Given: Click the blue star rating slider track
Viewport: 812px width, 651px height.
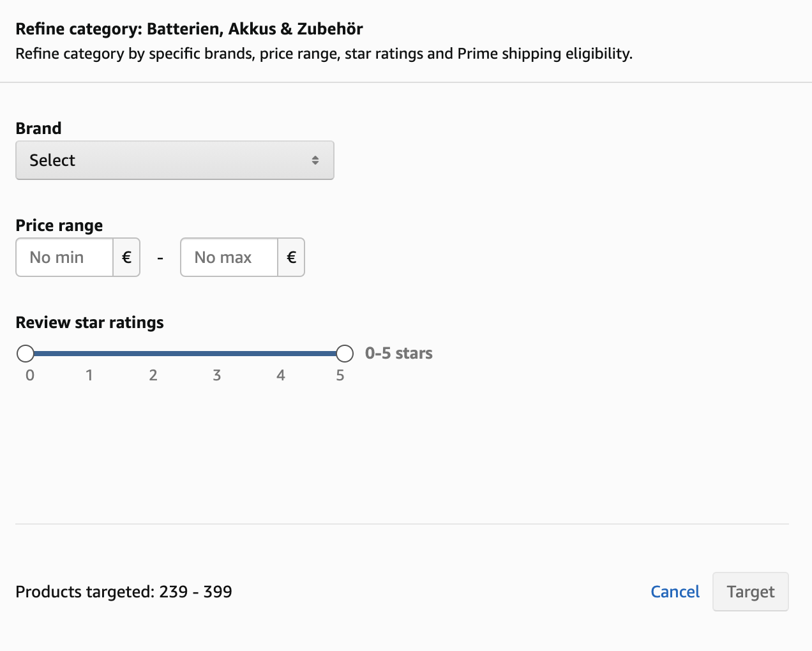Looking at the screenshot, I should (185, 353).
